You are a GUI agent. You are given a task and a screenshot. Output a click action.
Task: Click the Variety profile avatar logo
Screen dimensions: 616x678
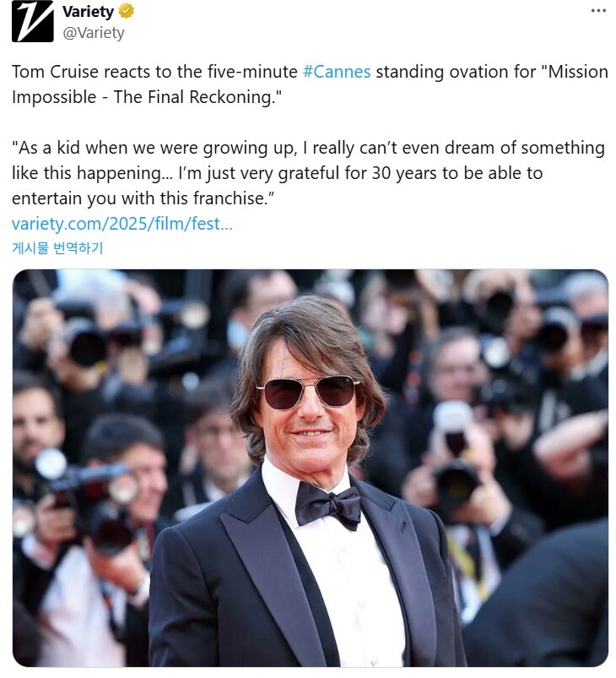32,22
